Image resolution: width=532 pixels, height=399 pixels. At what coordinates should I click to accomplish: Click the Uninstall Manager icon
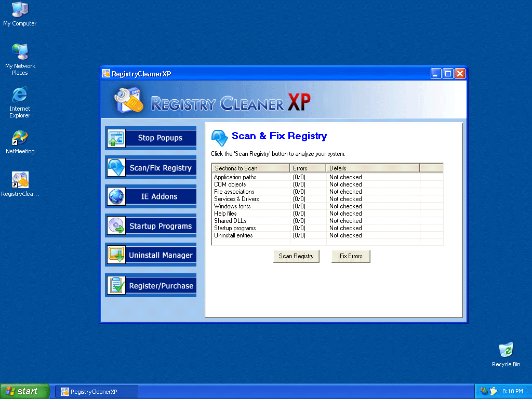pos(116,255)
